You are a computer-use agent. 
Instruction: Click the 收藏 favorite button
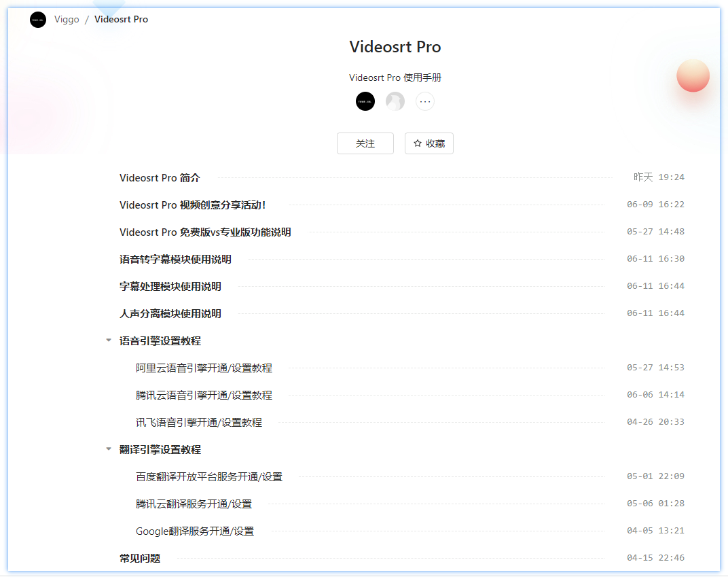coord(429,143)
